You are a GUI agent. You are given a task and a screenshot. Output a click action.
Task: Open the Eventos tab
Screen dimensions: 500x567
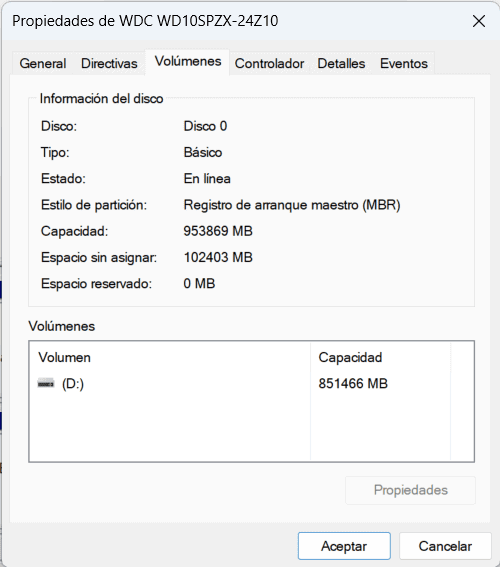point(404,64)
